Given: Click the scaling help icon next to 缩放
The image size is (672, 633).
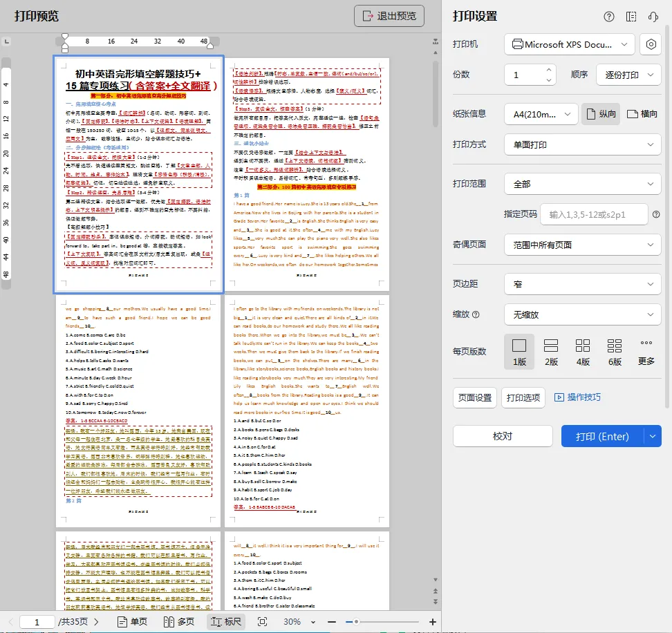Looking at the screenshot, I should pyautogui.click(x=476, y=314).
